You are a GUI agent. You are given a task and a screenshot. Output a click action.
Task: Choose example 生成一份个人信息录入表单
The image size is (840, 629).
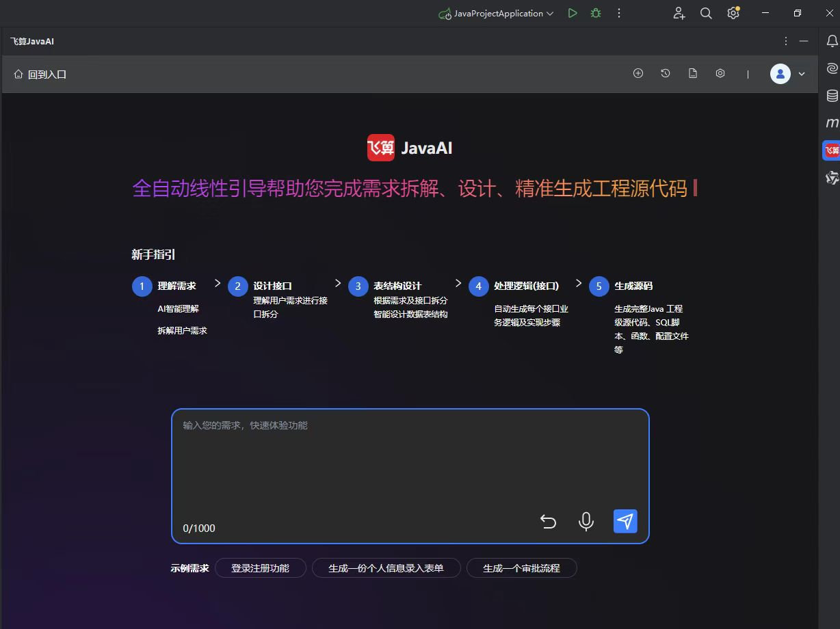point(386,568)
